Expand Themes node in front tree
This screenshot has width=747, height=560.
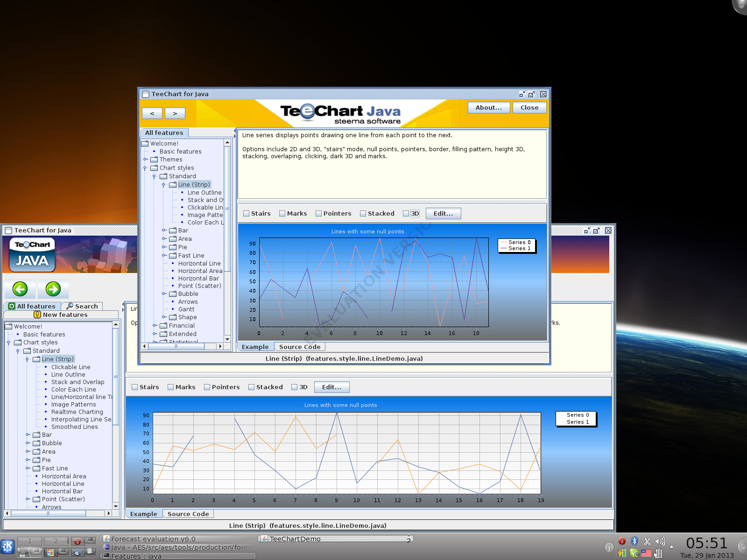pos(145,159)
